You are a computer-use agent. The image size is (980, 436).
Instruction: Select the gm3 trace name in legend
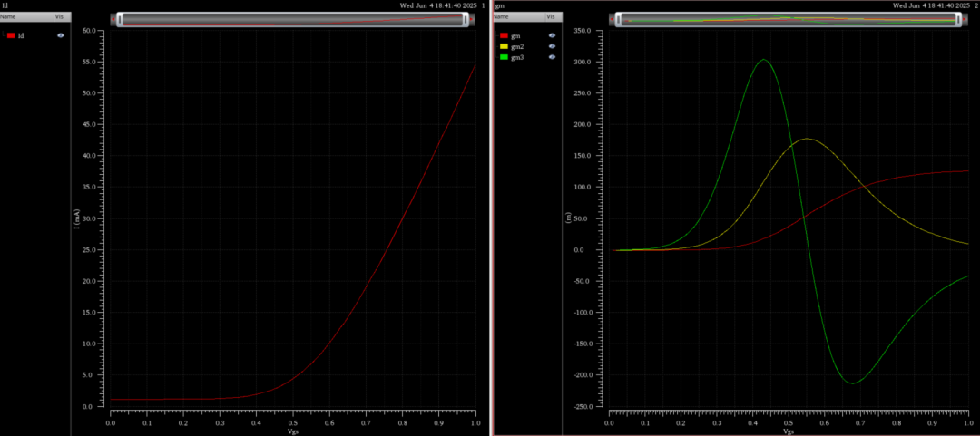coord(517,57)
